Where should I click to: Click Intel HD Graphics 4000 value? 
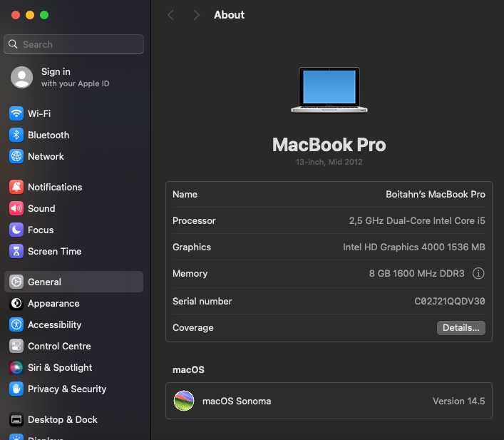pyautogui.click(x=414, y=247)
